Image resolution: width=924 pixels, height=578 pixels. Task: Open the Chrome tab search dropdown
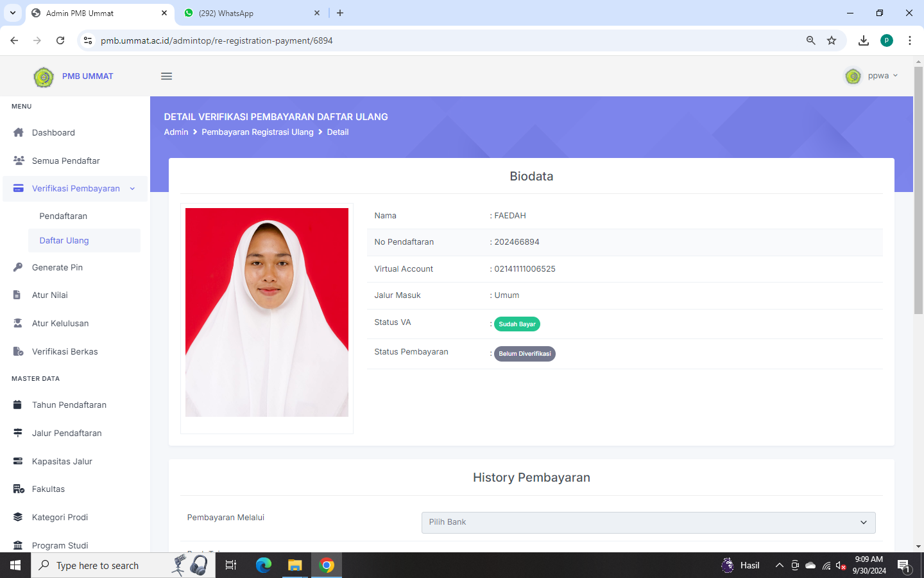click(x=12, y=13)
